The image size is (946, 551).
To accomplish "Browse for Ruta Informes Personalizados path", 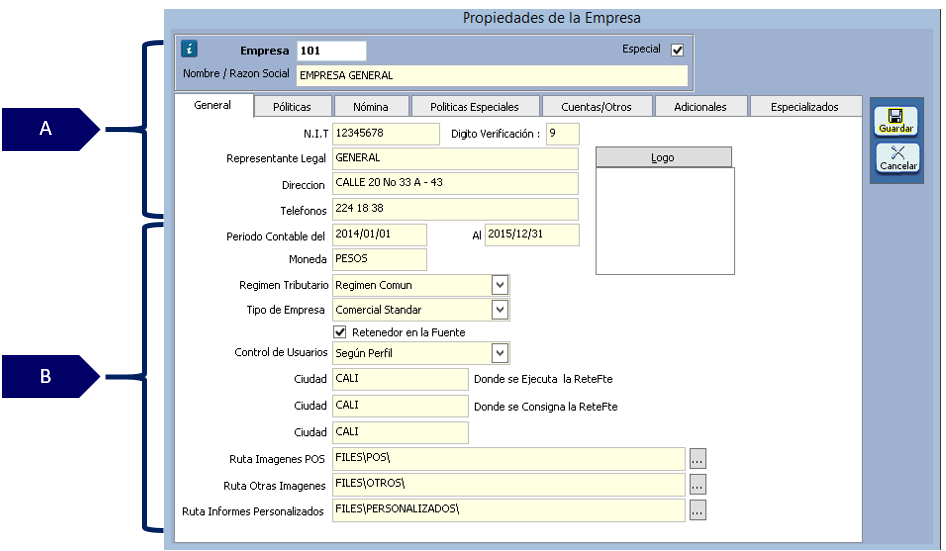I will tap(697, 510).
